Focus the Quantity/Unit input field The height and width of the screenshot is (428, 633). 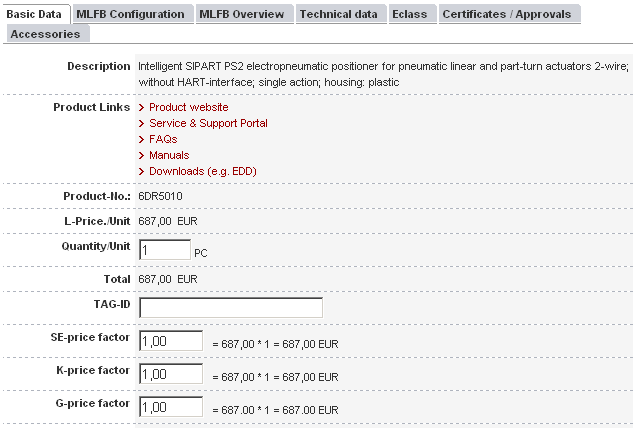tap(165, 250)
